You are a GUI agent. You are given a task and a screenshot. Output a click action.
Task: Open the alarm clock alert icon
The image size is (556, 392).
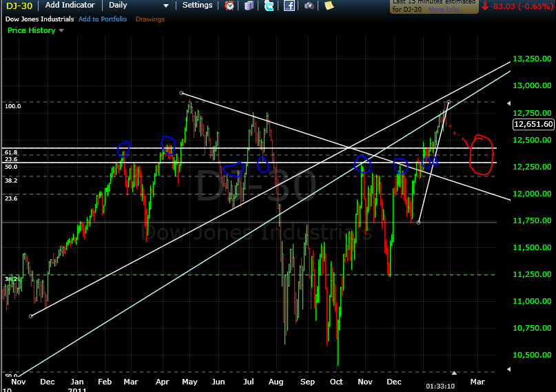[229, 6]
